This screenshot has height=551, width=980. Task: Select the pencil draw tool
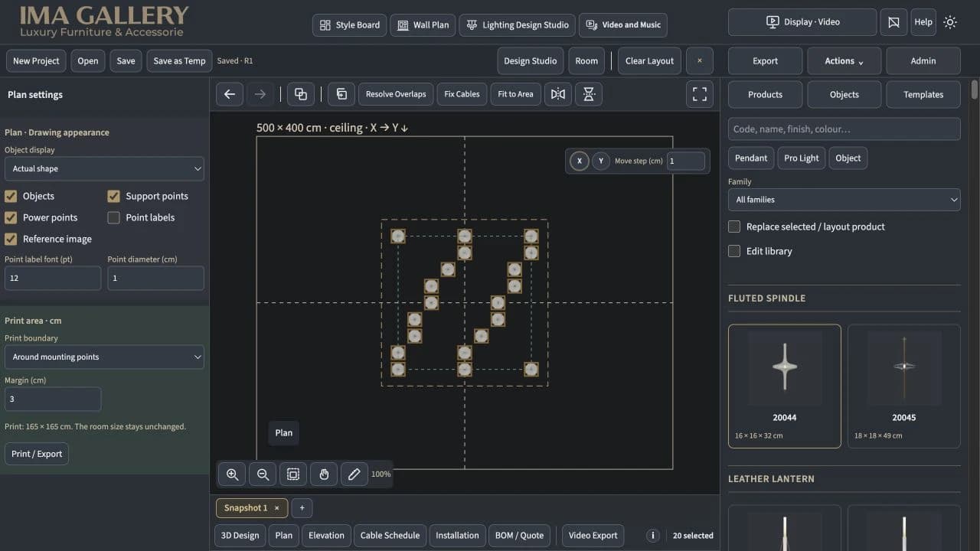[x=354, y=474]
